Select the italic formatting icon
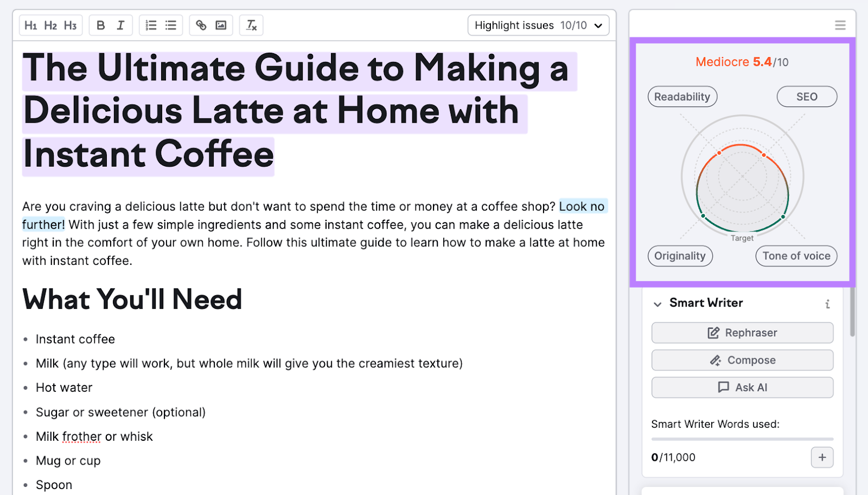Image resolution: width=868 pixels, height=495 pixels. tap(120, 25)
